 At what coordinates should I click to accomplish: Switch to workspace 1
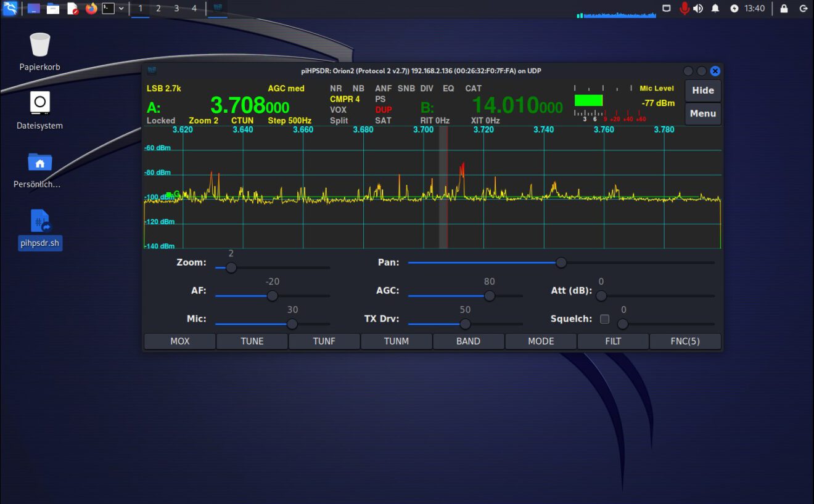click(141, 9)
